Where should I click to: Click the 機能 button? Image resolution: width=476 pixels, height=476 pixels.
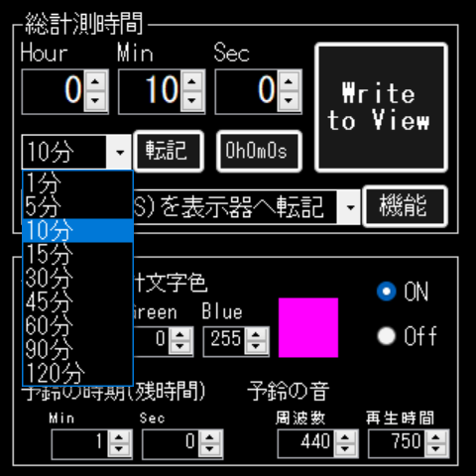click(406, 206)
